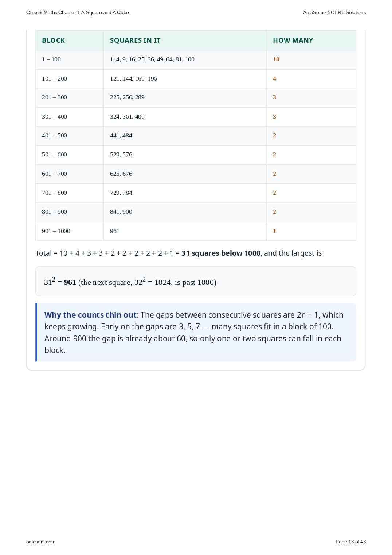Click the 'AglaSem · NCERT Solutions' header text
Image resolution: width=392 pixels, height=555 pixels.
point(334,12)
